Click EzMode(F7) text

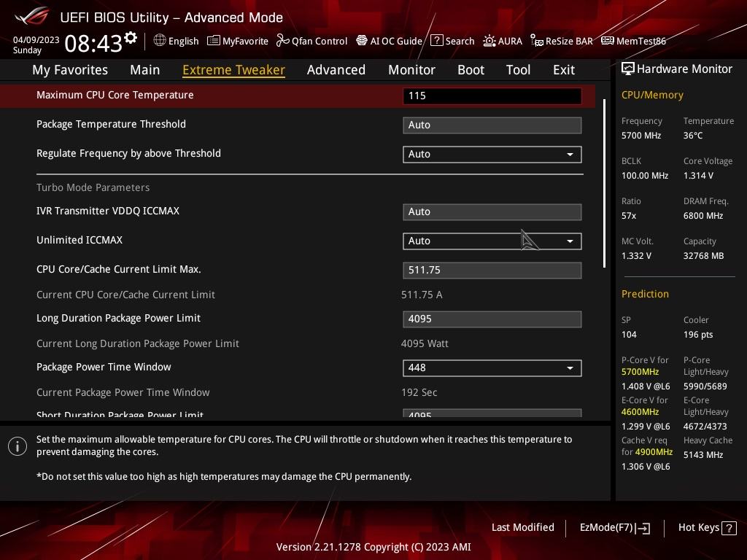(606, 528)
